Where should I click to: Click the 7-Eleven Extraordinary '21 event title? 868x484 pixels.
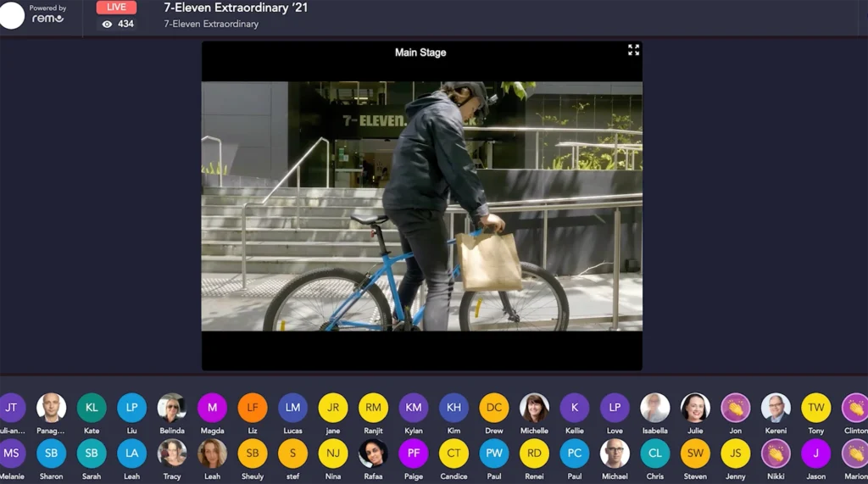click(x=236, y=8)
